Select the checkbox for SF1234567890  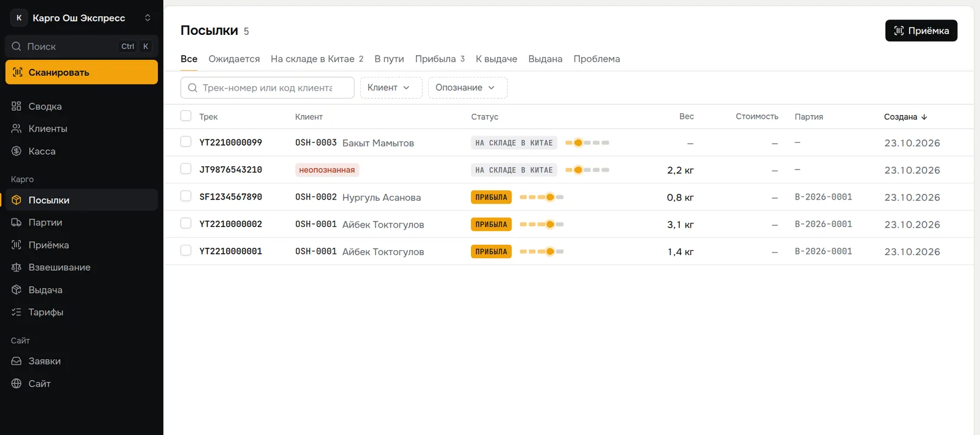(x=186, y=196)
